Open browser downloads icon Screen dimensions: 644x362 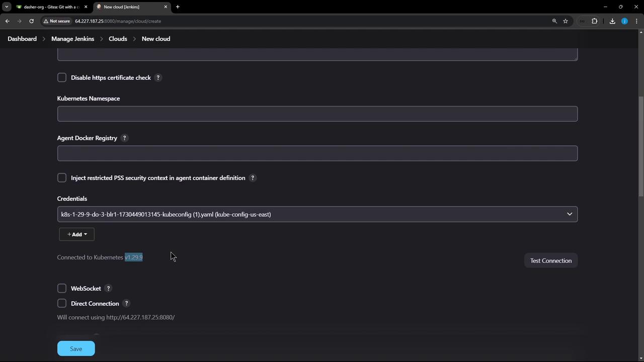click(612, 21)
